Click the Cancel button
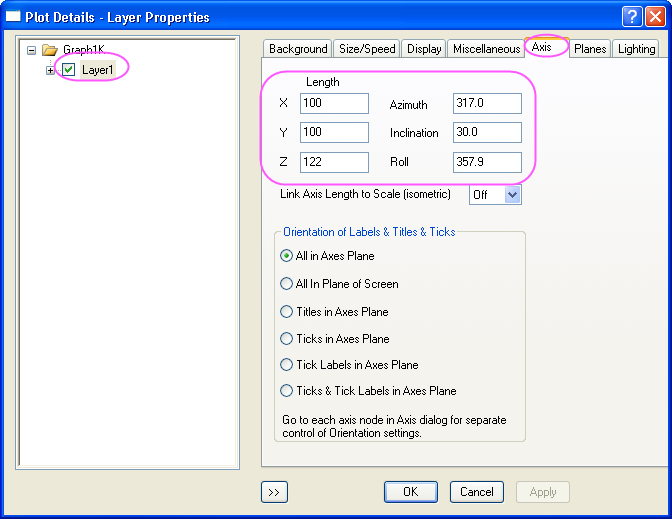 click(477, 492)
